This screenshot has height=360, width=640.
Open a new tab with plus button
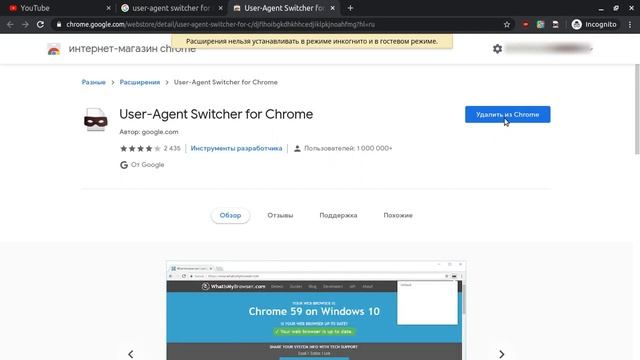[x=350, y=8]
